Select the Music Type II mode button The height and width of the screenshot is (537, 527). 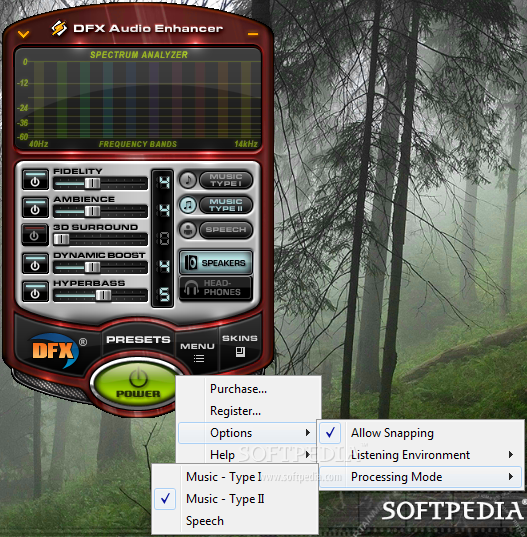click(x=226, y=205)
